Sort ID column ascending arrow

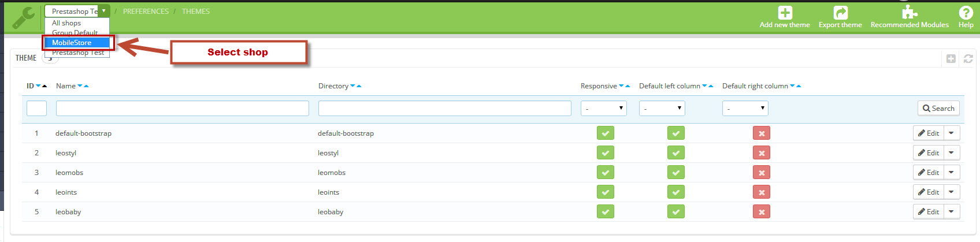44,86
